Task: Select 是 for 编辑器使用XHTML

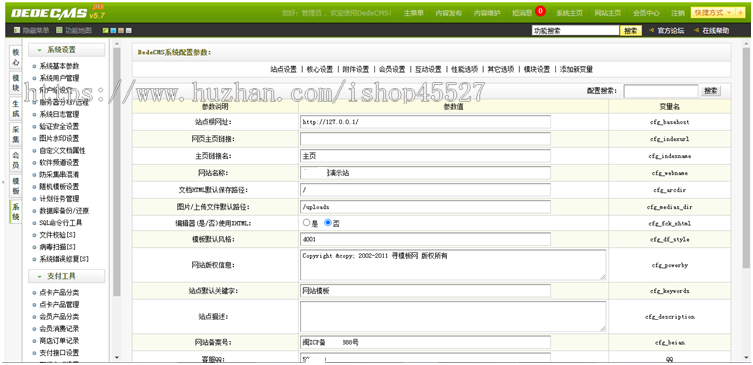Action: click(306, 223)
